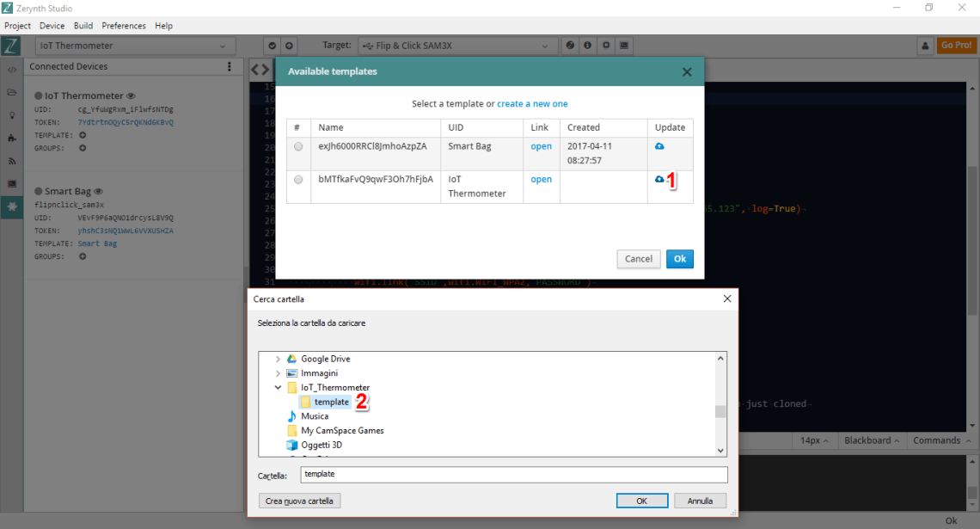Select the radio button for bMTfkaFvQ9qwF3Oh7hFjbA
Image resolution: width=980 pixels, height=529 pixels.
coord(298,179)
